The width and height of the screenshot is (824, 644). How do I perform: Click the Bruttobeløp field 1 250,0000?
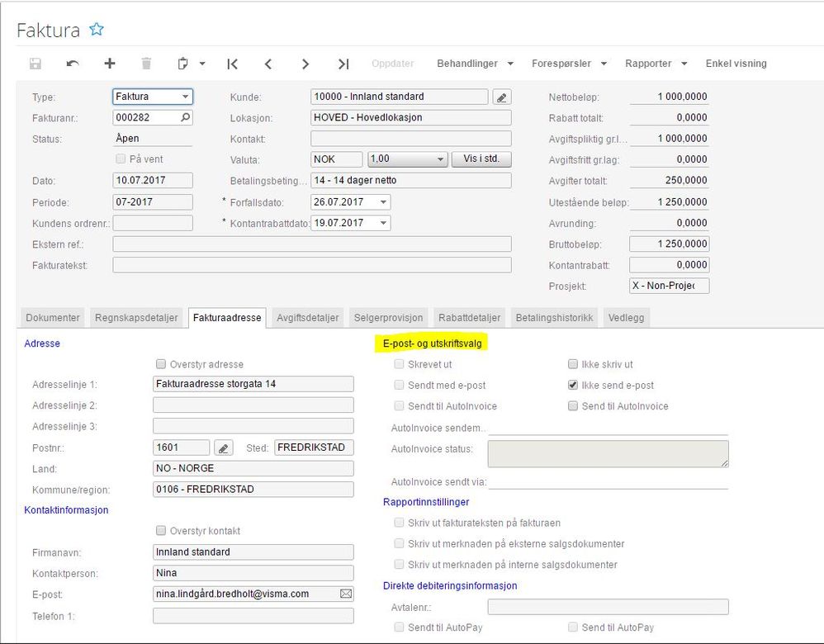click(x=669, y=244)
